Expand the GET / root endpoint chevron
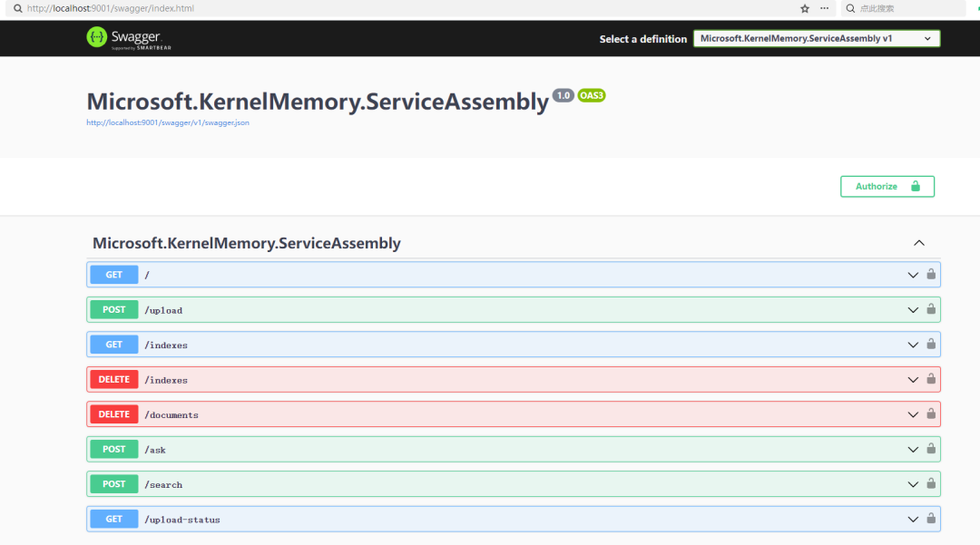Viewport: 980px width, 545px height. (x=913, y=275)
